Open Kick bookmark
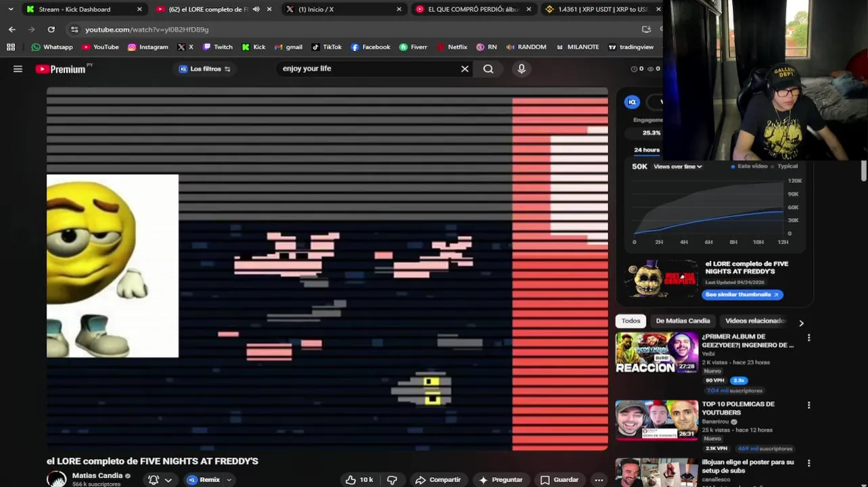This screenshot has width=868, height=487. [x=254, y=47]
